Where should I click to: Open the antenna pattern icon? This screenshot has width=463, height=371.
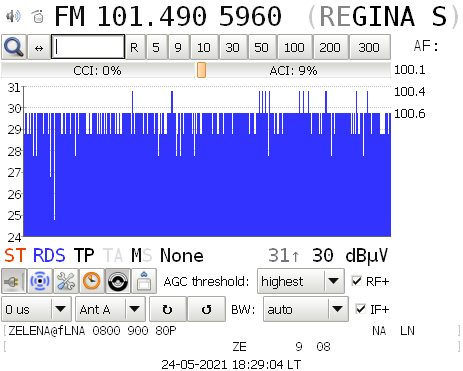click(40, 281)
